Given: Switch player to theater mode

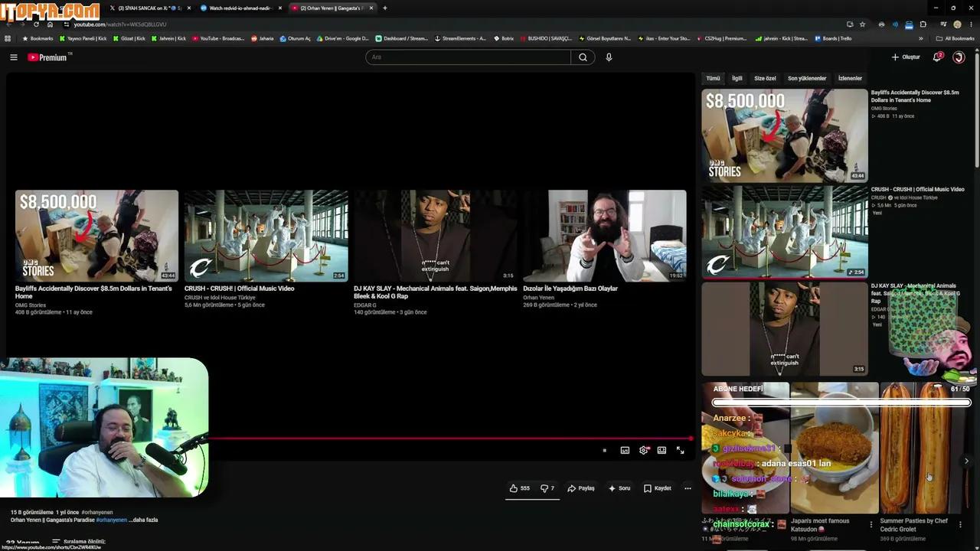Looking at the screenshot, I should [x=661, y=450].
